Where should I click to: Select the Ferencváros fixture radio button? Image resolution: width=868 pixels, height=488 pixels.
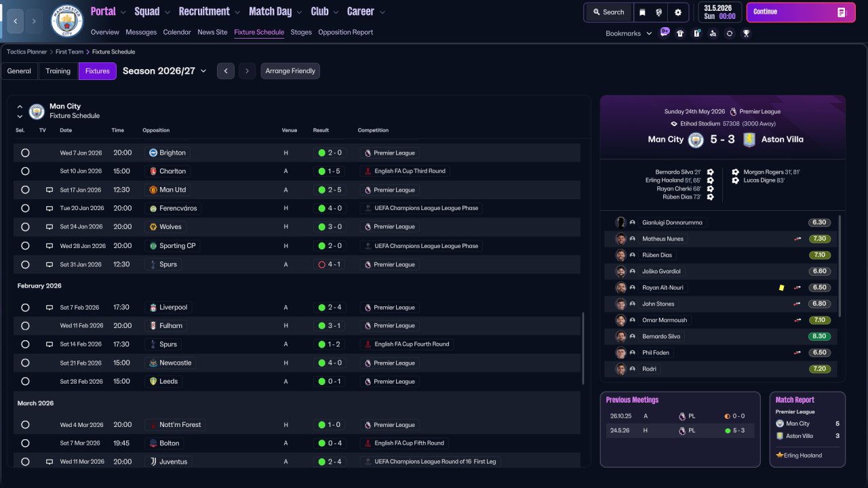point(25,208)
